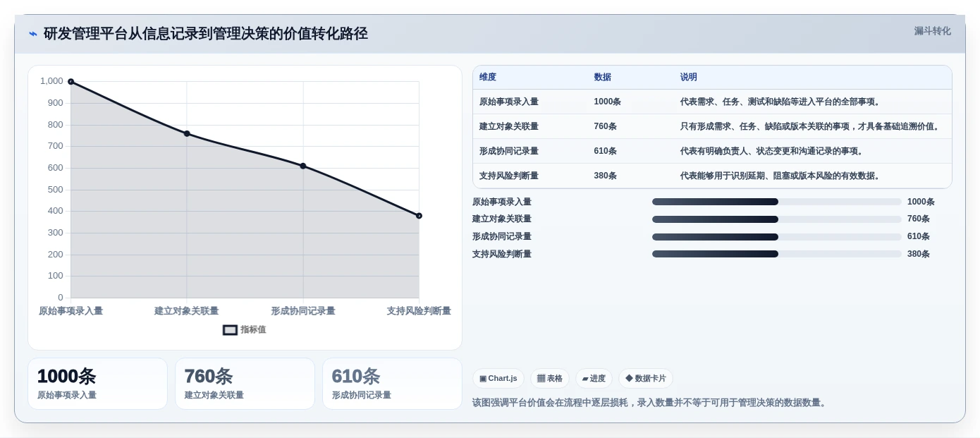Click the 支持风险判断量 progress bar
This screenshot has height=438, width=980.
[x=777, y=254]
